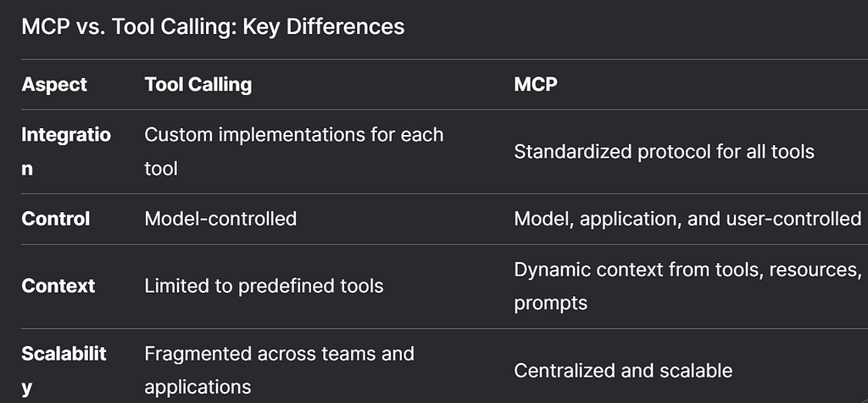Click the word 'prompts' in Context row

550,303
